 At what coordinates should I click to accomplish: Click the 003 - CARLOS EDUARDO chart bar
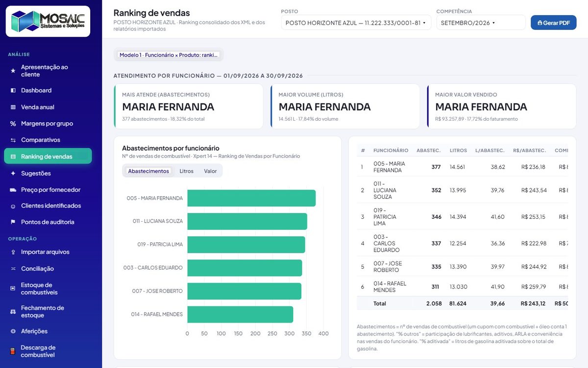point(245,268)
